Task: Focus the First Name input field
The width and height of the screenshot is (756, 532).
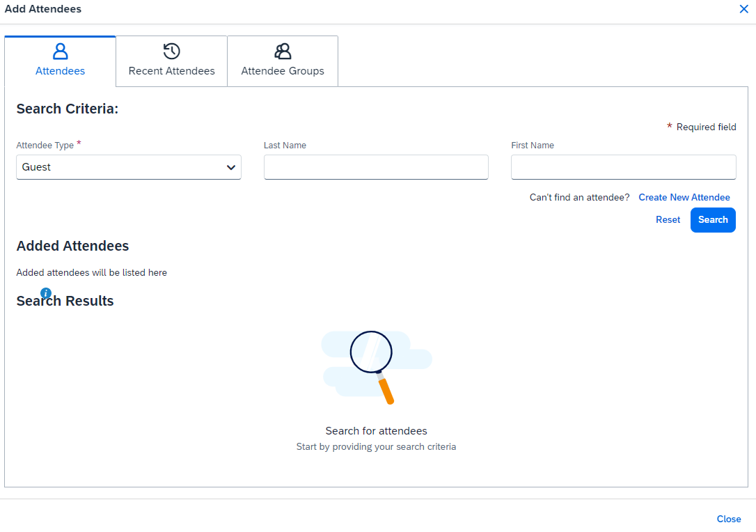Action: pos(623,168)
